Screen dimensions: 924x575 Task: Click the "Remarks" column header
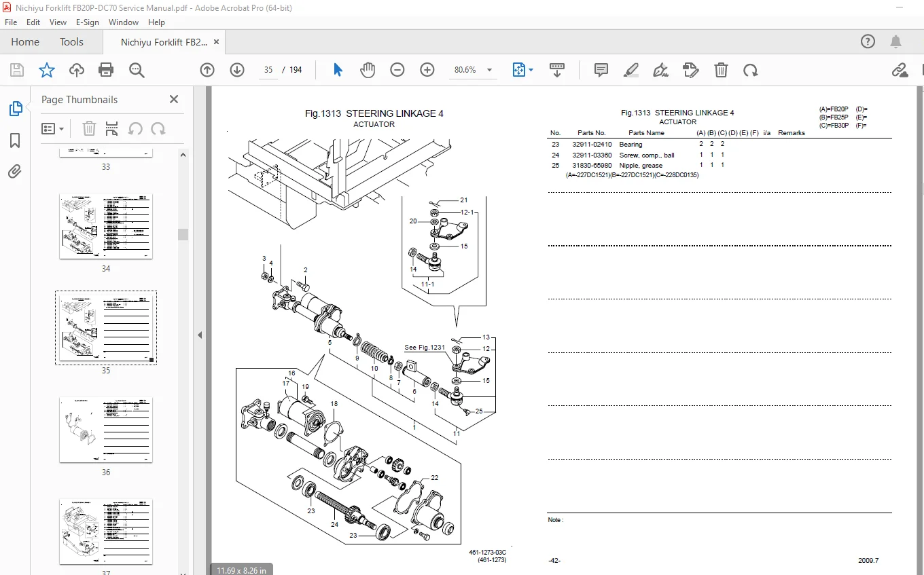792,133
